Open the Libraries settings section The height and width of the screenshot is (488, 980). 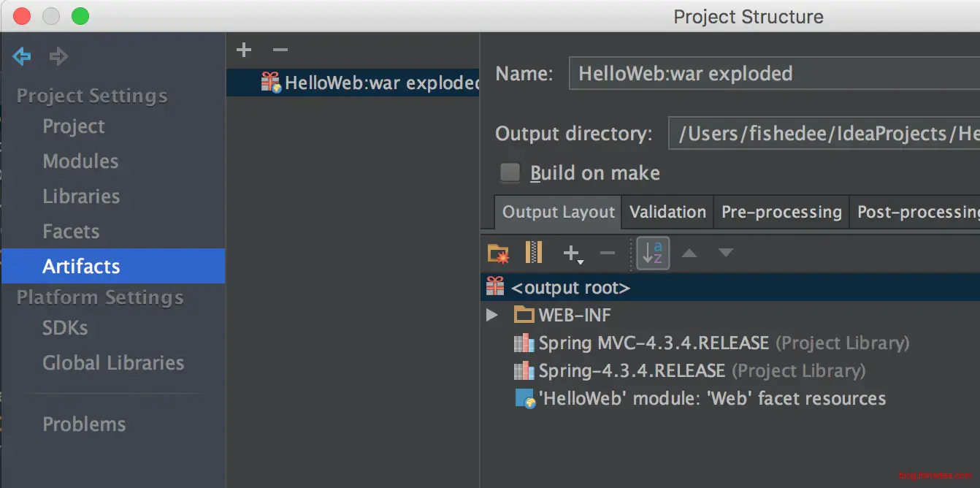point(81,197)
